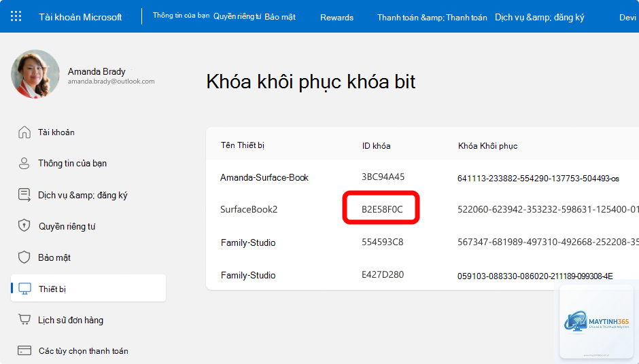Click the Khóa Khôi phục column header
The image size is (639, 364).
(488, 146)
